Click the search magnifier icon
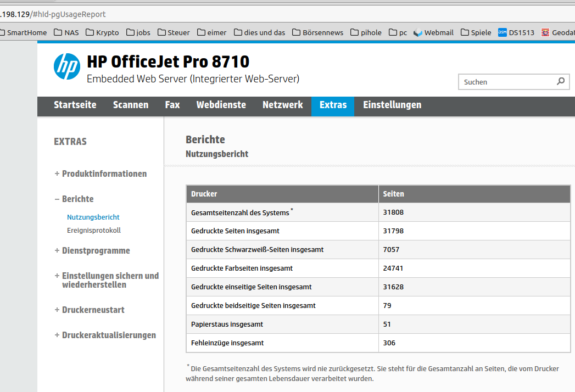575x392 pixels. 561,81
